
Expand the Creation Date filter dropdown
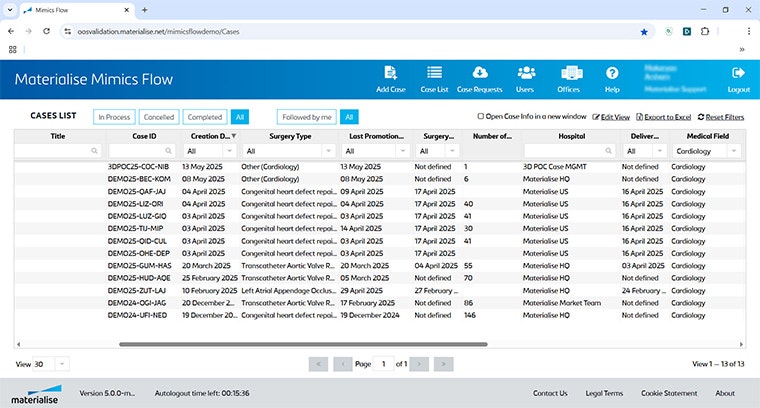pyautogui.click(x=230, y=151)
